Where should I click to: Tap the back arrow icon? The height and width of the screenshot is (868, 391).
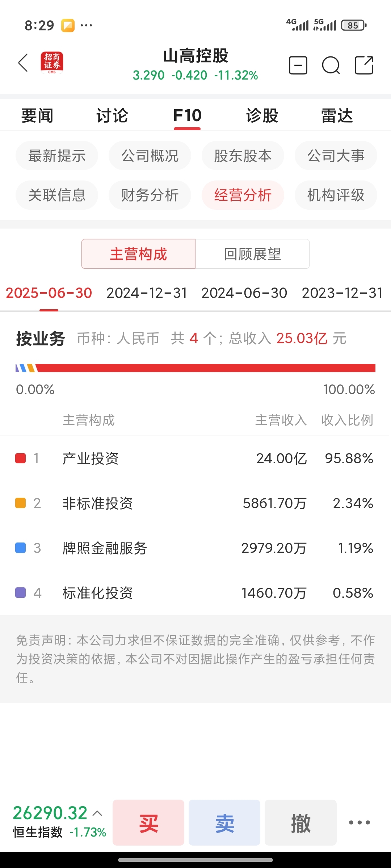[23, 63]
